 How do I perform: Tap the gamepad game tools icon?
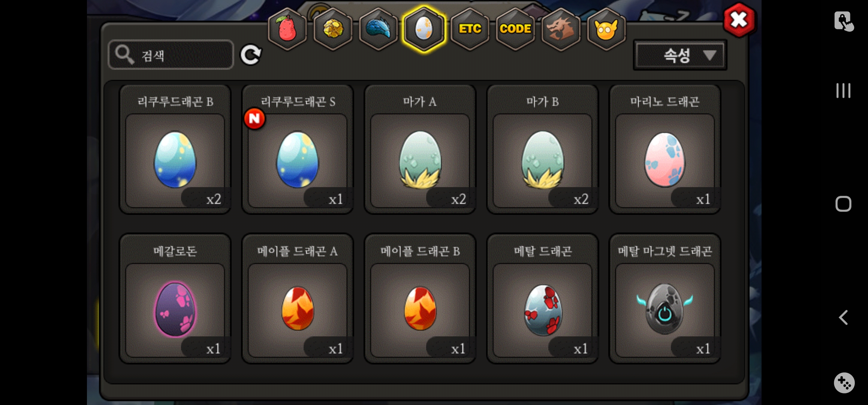pyautogui.click(x=844, y=383)
